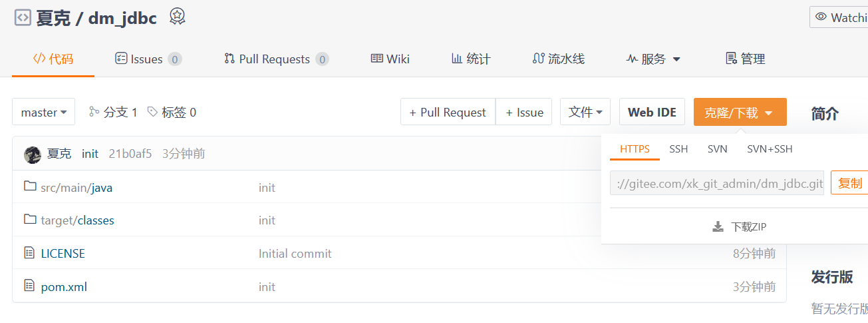Click the 8分钟前 timestamp on LICENSE row
The image size is (868, 323).
click(754, 253)
